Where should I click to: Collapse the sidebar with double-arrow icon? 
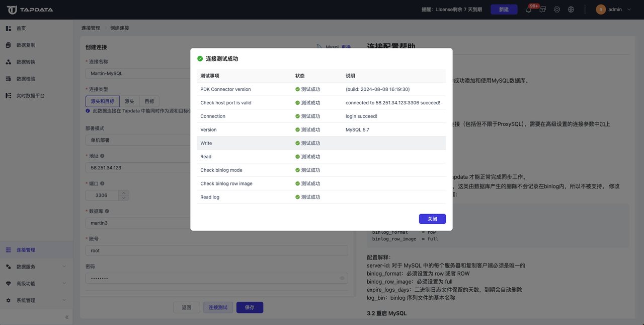click(66, 317)
